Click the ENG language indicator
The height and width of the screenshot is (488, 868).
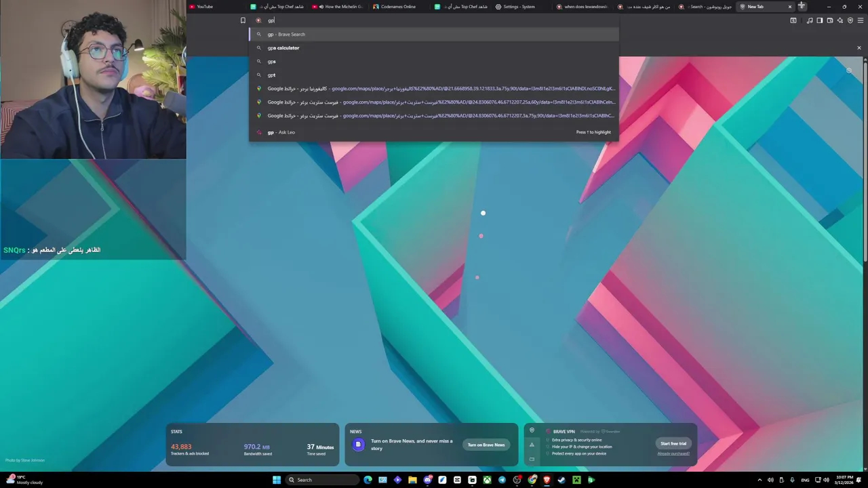pyautogui.click(x=805, y=480)
